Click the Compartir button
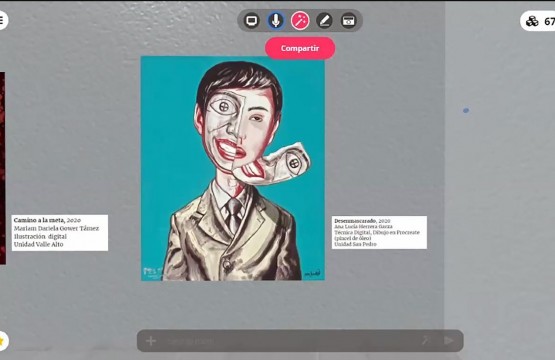The image size is (555, 360). coord(300,48)
